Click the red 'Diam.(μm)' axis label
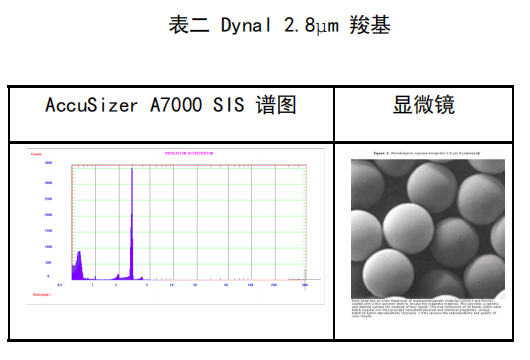Screen dimensions: 530x360 [x=42, y=294]
